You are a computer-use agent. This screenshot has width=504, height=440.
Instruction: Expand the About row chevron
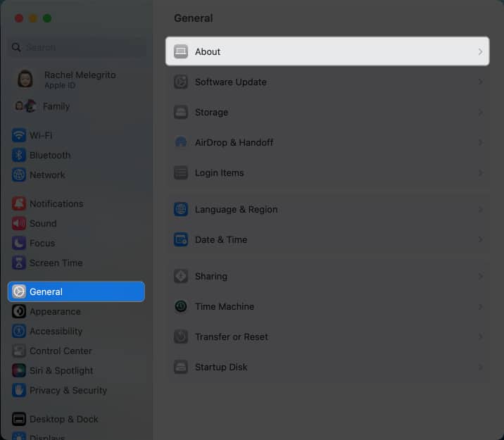point(480,51)
